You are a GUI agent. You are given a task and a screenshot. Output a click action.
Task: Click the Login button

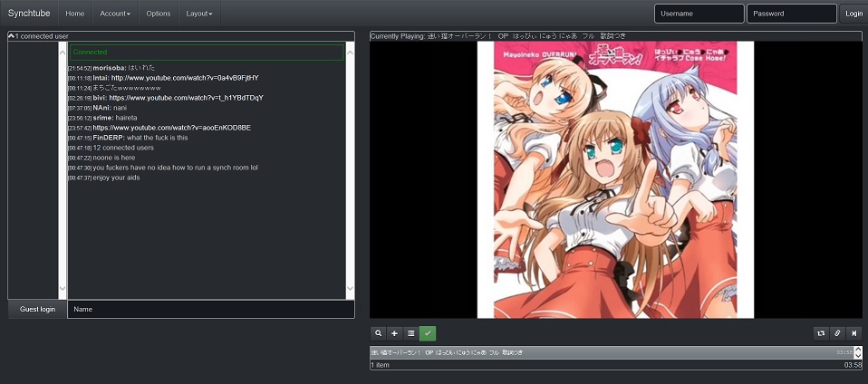pos(853,14)
